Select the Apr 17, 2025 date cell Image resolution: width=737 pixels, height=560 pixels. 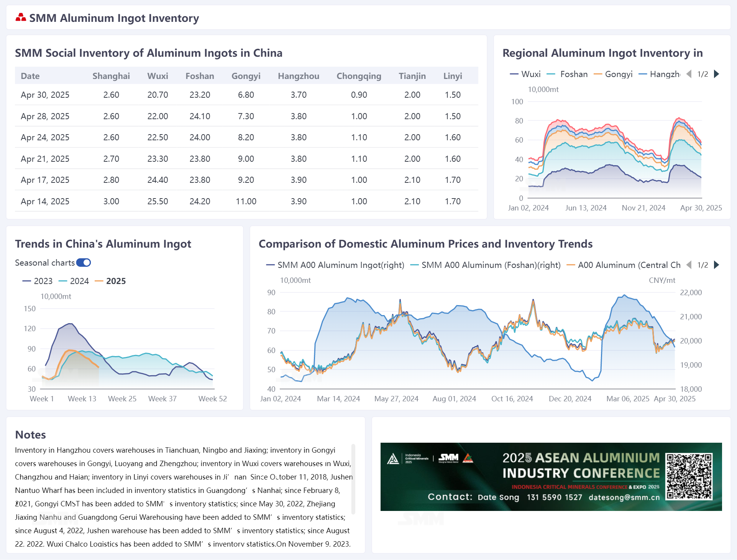pyautogui.click(x=45, y=180)
